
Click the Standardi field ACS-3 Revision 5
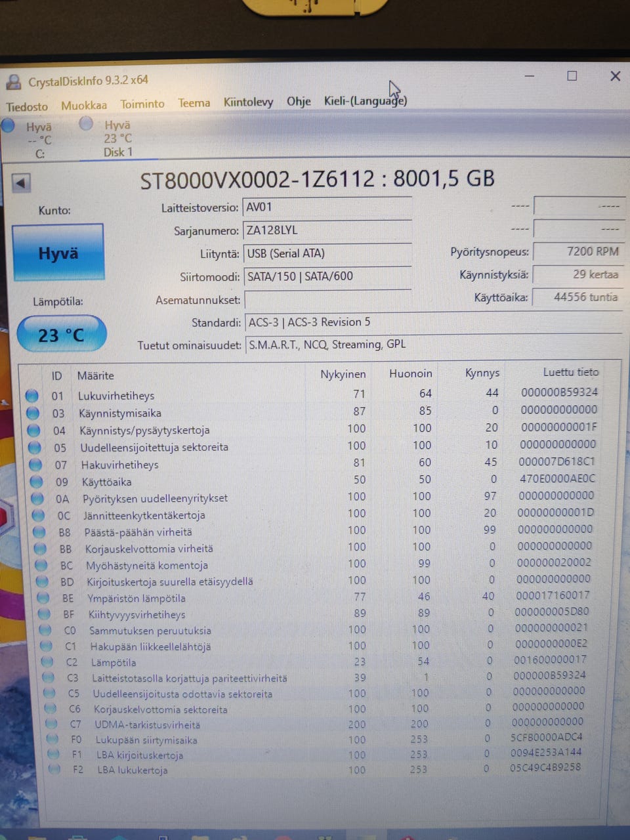[433, 322]
